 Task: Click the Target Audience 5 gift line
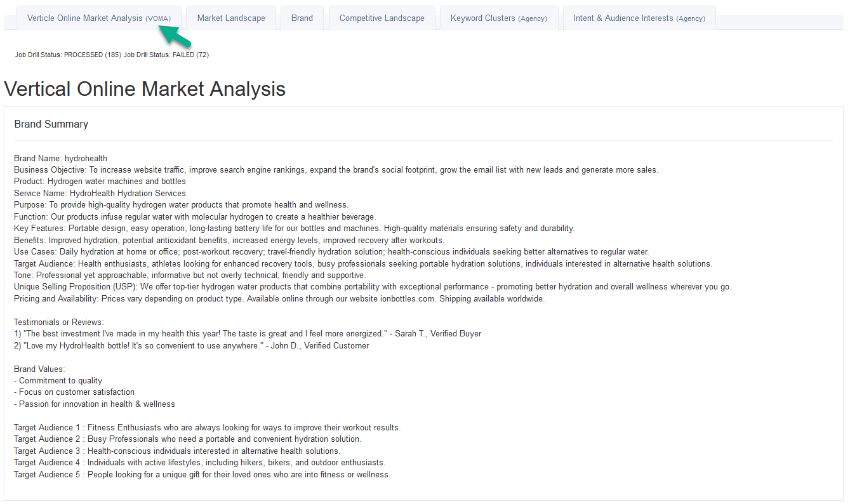(203, 474)
